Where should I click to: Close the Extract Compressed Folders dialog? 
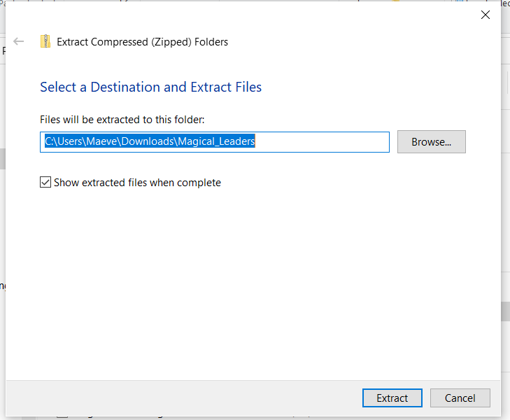[486, 15]
